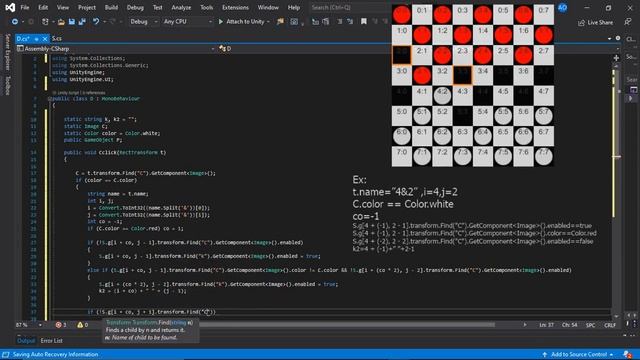Viewport: 640px width, 360px height.
Task: Open the Add to Source Control dropdown
Action: coord(578,354)
